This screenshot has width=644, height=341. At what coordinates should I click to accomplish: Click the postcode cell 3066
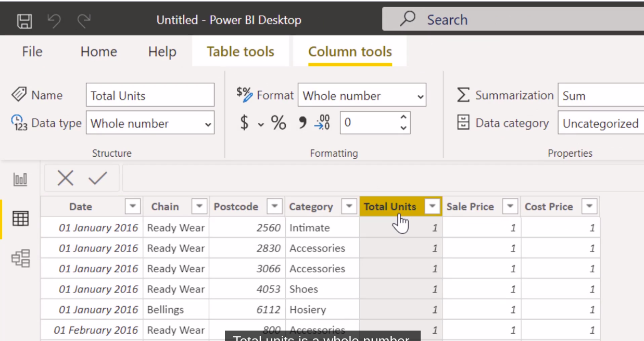[x=247, y=269]
